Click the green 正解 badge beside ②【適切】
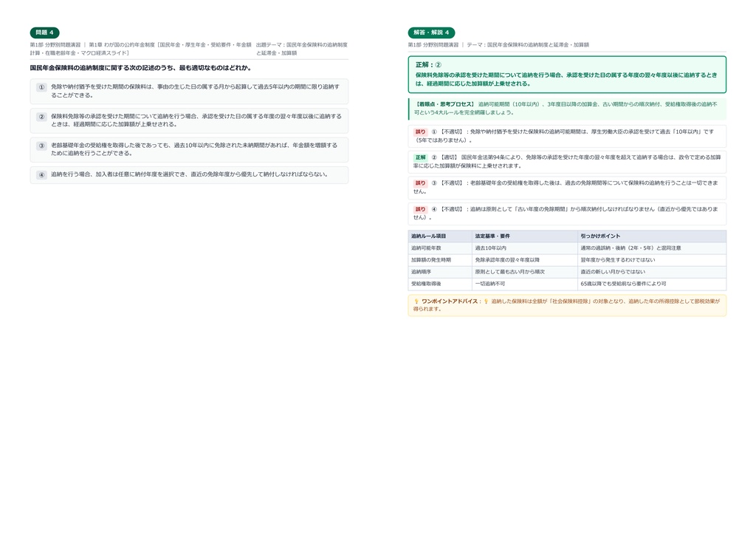This screenshot has width=756, height=535. click(x=420, y=157)
